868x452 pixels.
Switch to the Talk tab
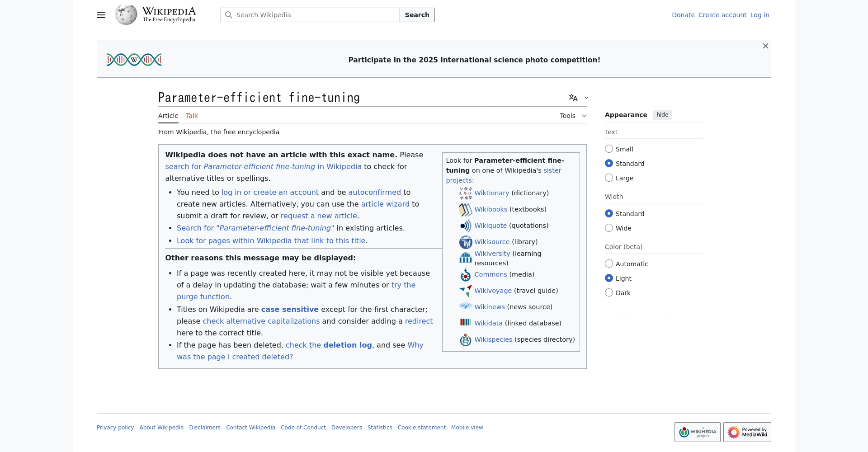click(x=192, y=116)
